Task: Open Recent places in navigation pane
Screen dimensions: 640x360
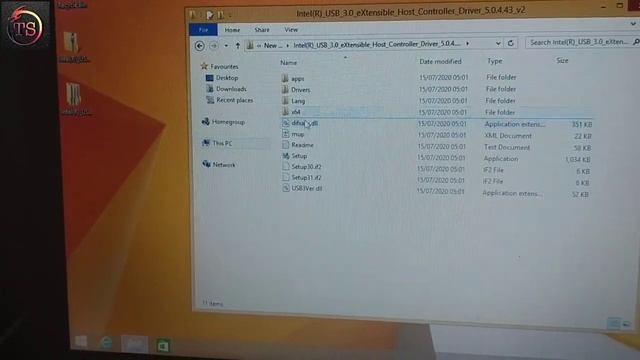Action: pyautogui.click(x=234, y=100)
